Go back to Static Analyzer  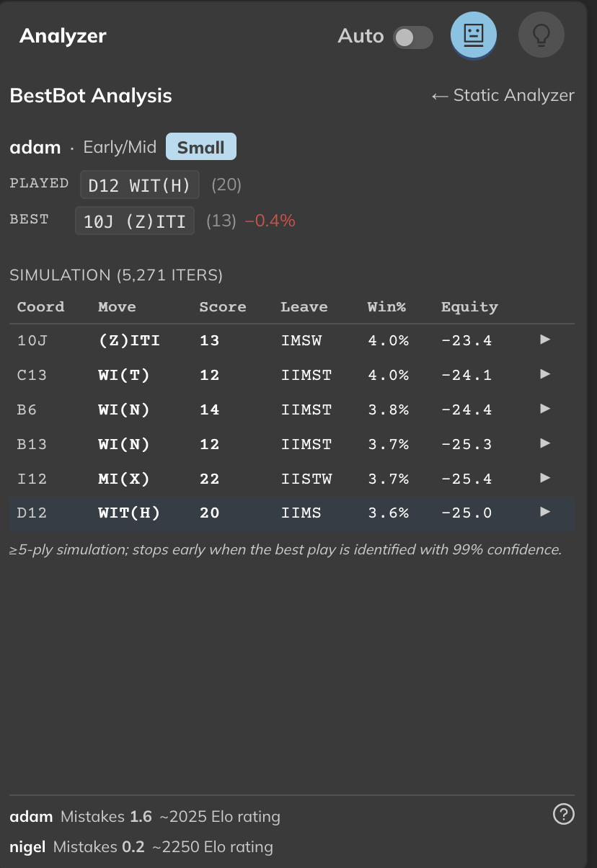(503, 95)
